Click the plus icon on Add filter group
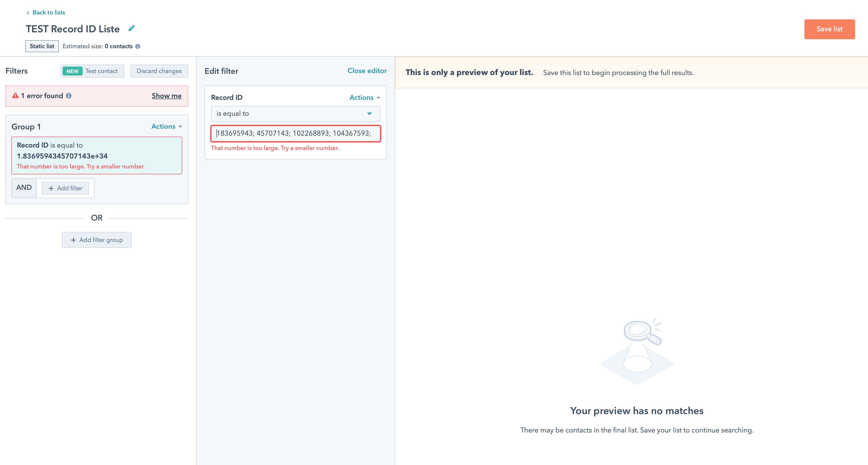868x465 pixels. 73,240
